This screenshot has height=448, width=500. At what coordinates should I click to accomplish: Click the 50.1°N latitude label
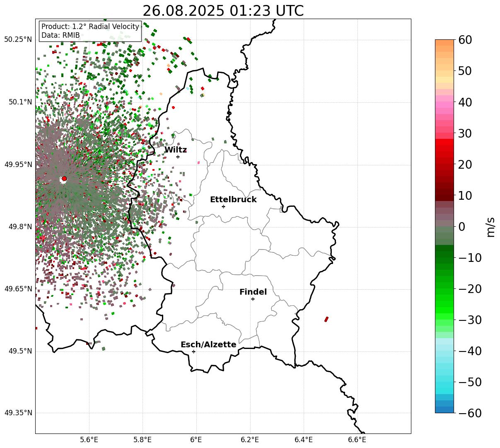tap(20, 102)
